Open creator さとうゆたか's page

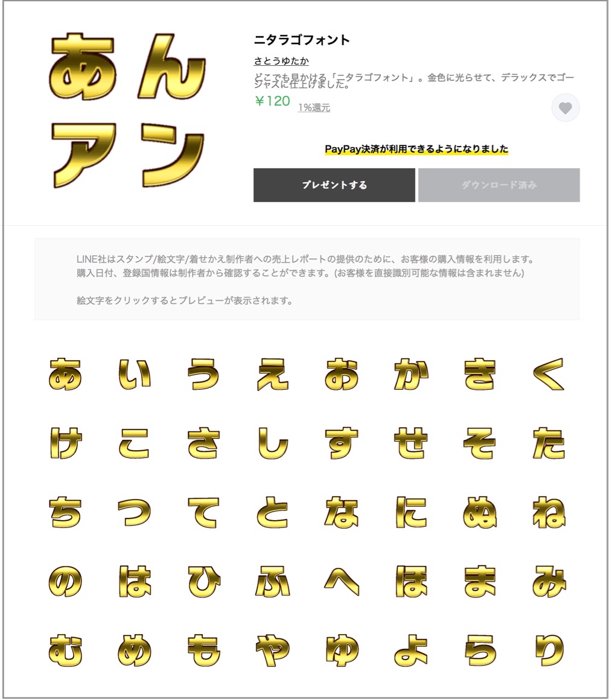coord(281,61)
